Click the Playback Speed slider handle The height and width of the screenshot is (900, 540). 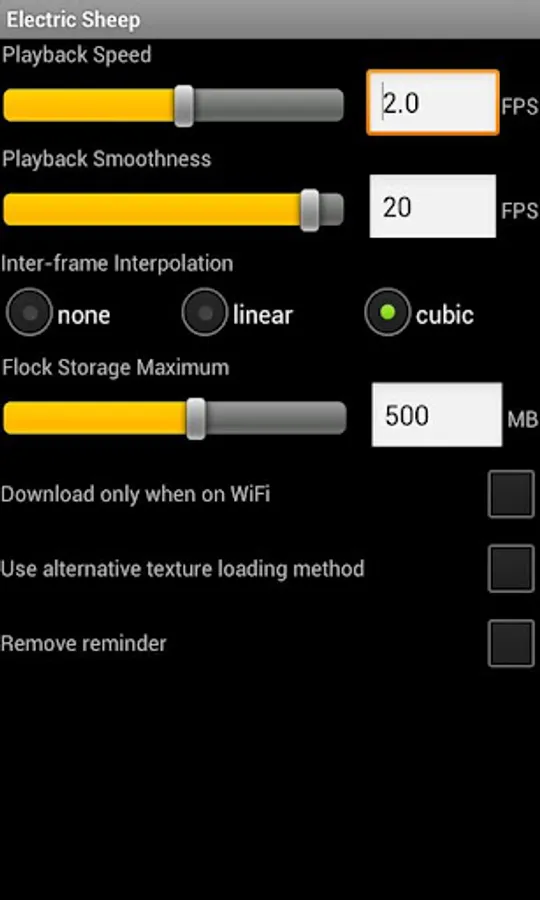coord(184,106)
